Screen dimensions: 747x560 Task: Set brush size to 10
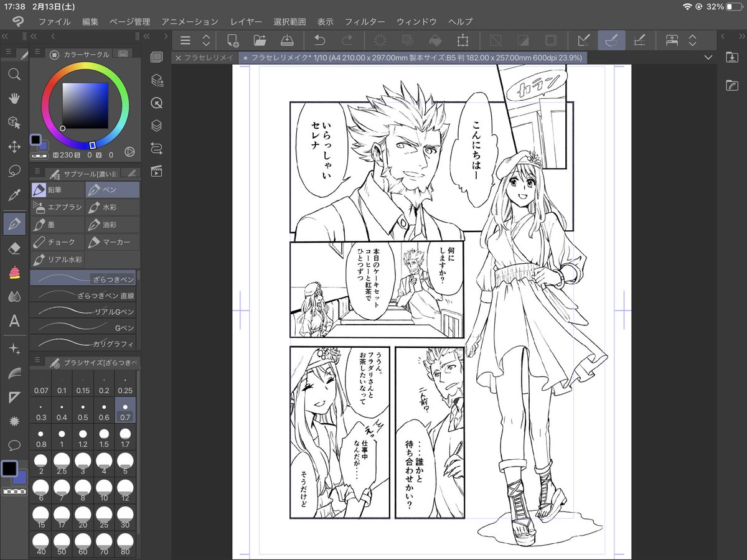pos(105,490)
